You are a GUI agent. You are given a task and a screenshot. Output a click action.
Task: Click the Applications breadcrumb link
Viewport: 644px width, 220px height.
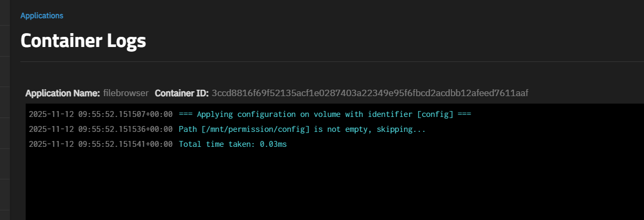42,15
